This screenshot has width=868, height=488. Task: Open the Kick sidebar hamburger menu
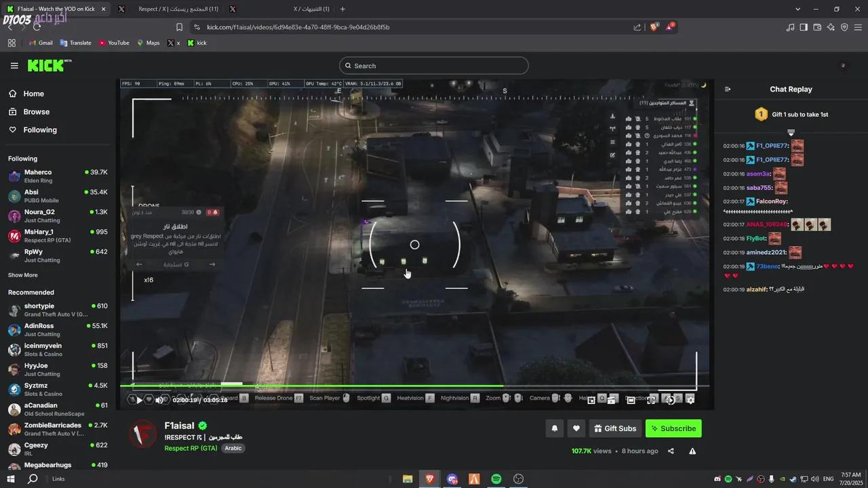click(x=14, y=66)
